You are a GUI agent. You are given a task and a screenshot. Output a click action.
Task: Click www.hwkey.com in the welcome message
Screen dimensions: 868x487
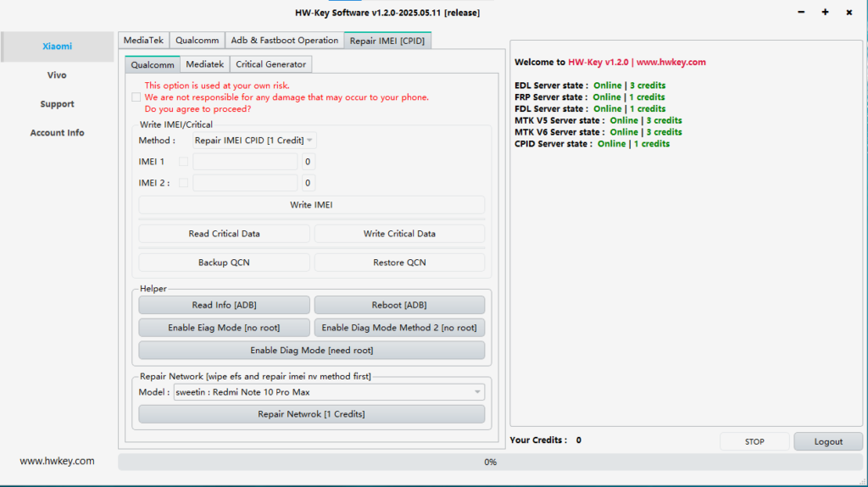[671, 62]
